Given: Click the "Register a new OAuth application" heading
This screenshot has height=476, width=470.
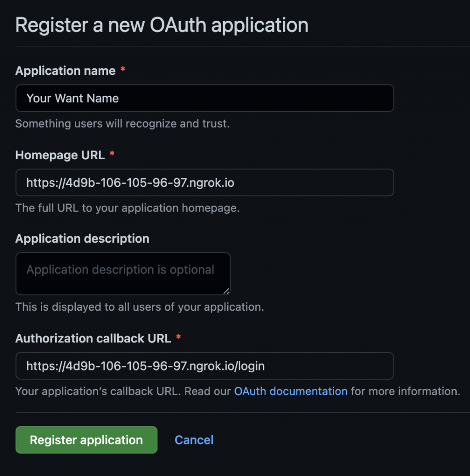Looking at the screenshot, I should tap(162, 25).
